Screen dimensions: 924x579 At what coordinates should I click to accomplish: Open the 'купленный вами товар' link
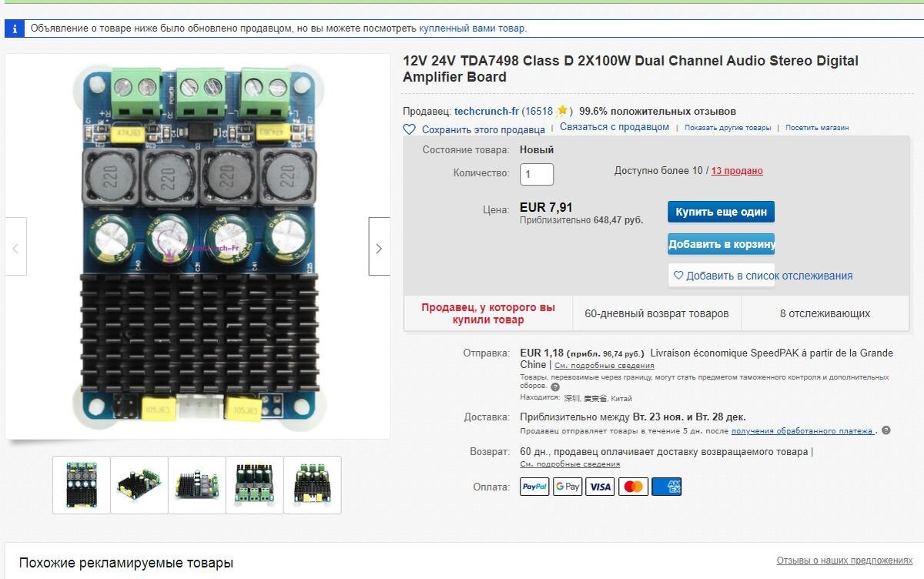coord(472,28)
